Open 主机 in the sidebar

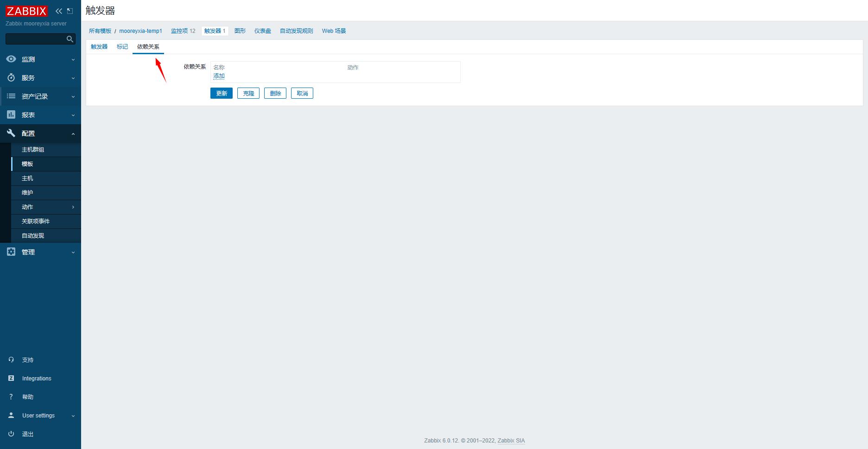tap(46, 178)
